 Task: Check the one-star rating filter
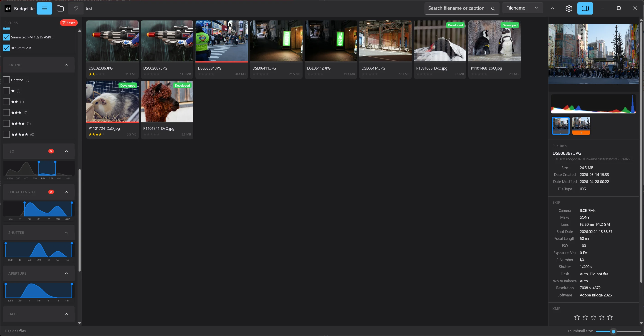[x=6, y=91]
